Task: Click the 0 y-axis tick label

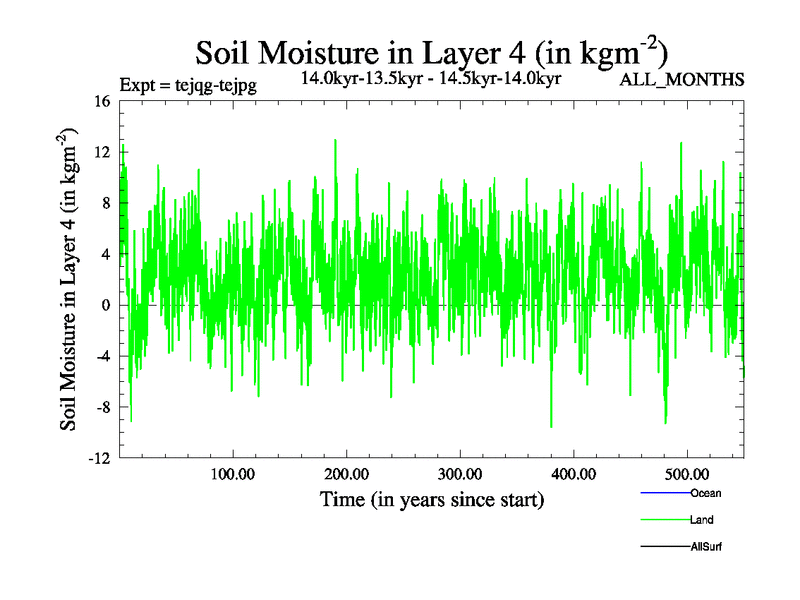Action: coord(105,305)
